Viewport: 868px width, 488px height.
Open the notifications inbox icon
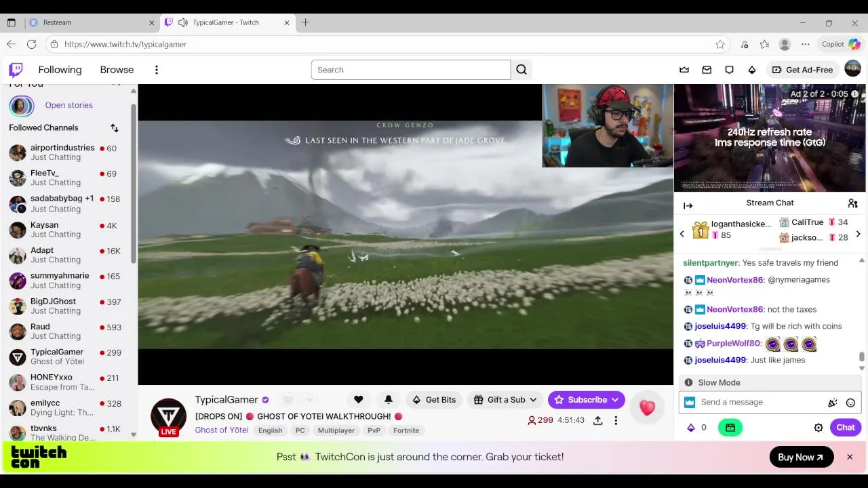pos(707,70)
